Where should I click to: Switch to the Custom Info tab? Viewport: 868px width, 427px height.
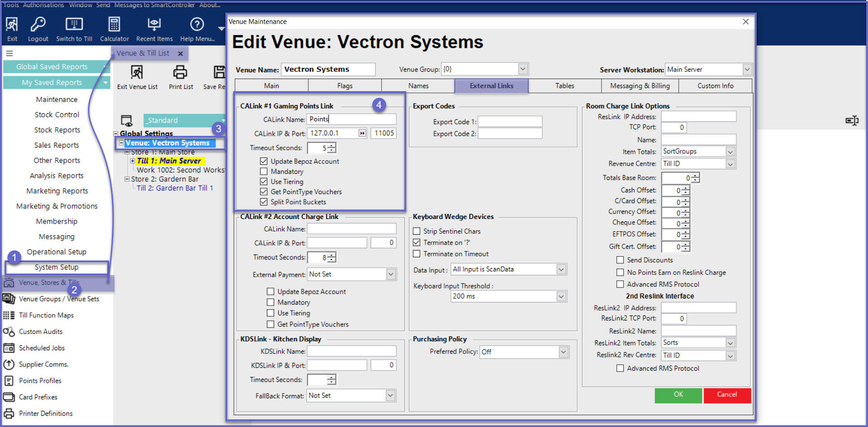coord(715,86)
